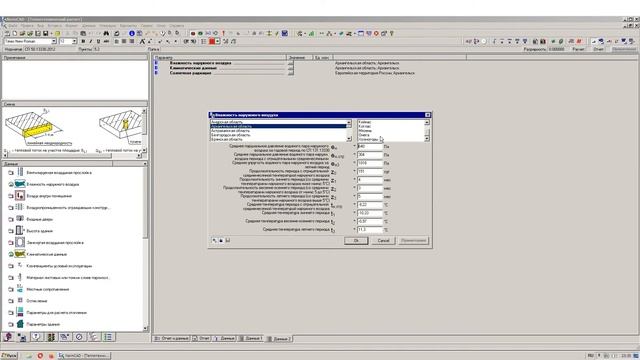Open the font size combo box
Image resolution: width=640 pixels, height=360 pixels.
point(68,41)
